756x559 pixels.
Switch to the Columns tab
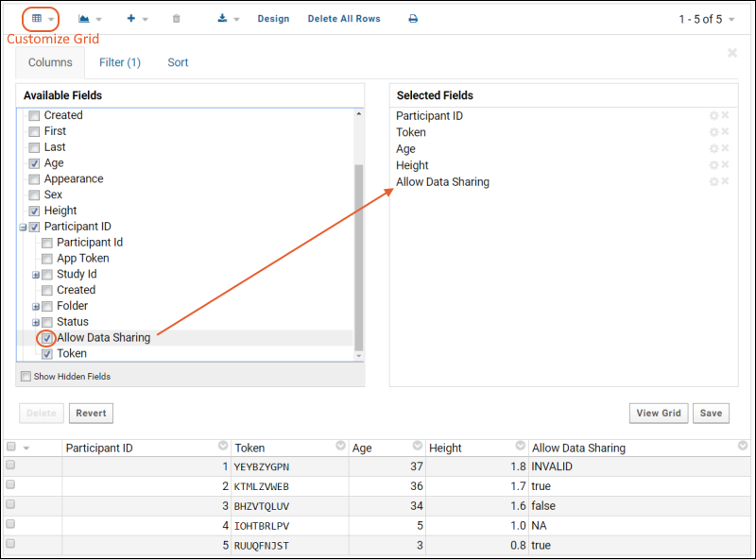click(50, 62)
